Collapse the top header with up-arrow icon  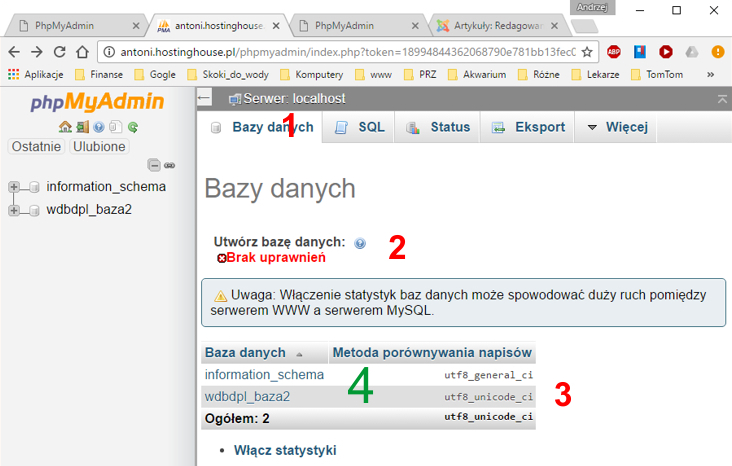click(722, 99)
